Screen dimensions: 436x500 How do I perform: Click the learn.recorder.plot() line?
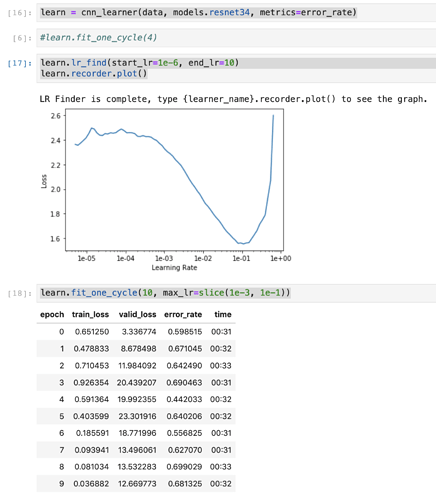pyautogui.click(x=94, y=73)
